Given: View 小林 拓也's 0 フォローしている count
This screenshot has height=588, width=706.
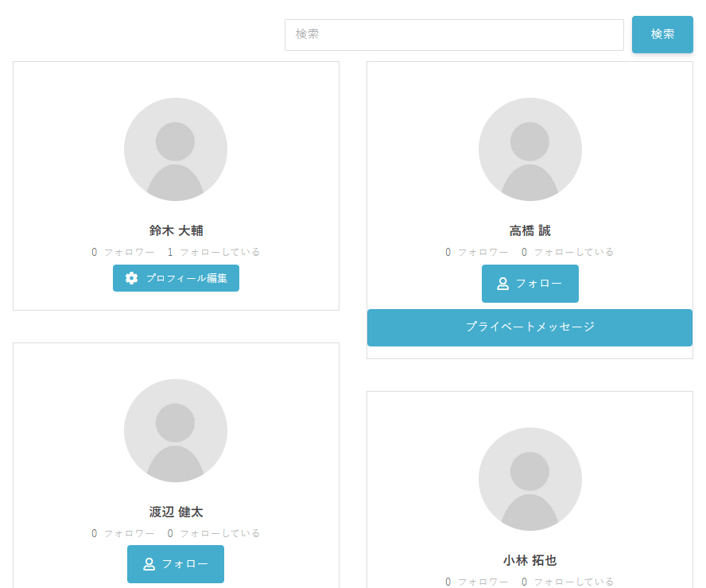Looking at the screenshot, I should tap(568, 582).
